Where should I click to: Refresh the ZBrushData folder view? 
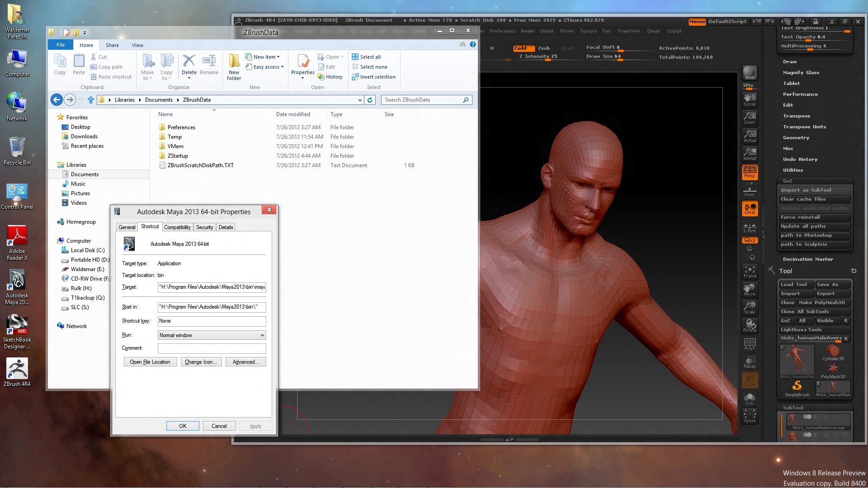coord(370,100)
